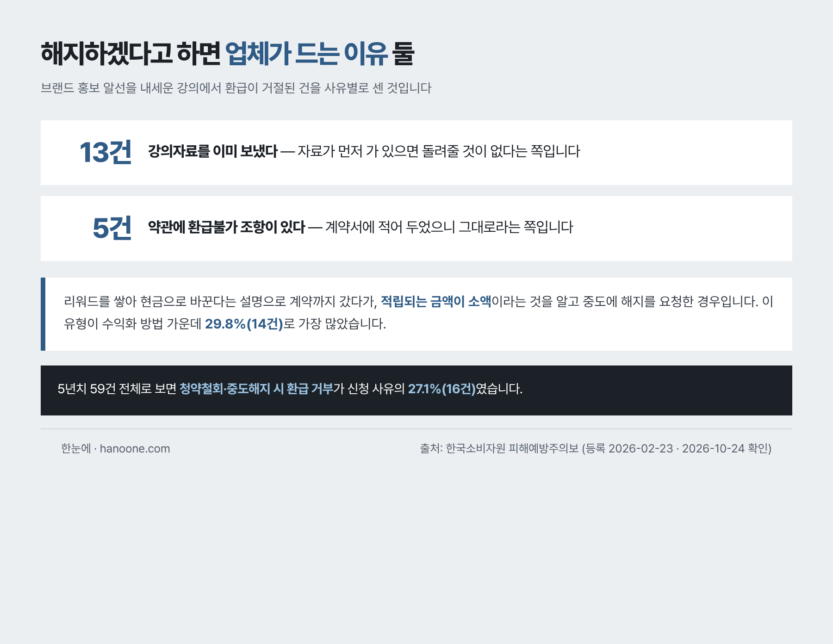Click the subtitle starting with '브랜드 홍보 알선을 내세운'
This screenshot has height=644, width=833.
click(x=236, y=88)
